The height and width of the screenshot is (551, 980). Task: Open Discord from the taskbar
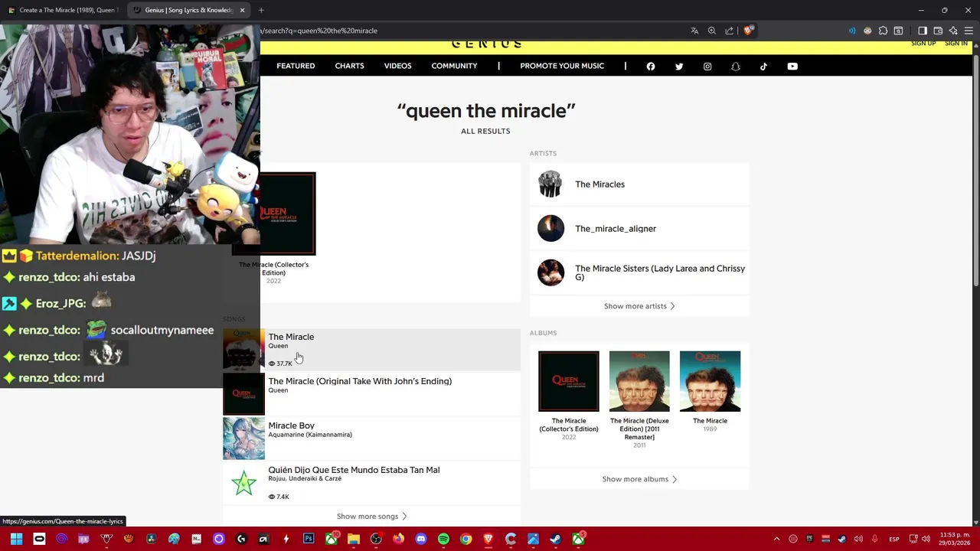[x=421, y=539]
